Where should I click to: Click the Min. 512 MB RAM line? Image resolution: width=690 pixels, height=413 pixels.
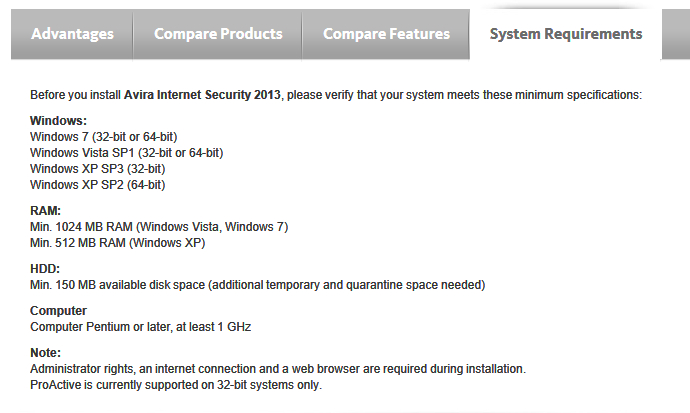coord(117,243)
